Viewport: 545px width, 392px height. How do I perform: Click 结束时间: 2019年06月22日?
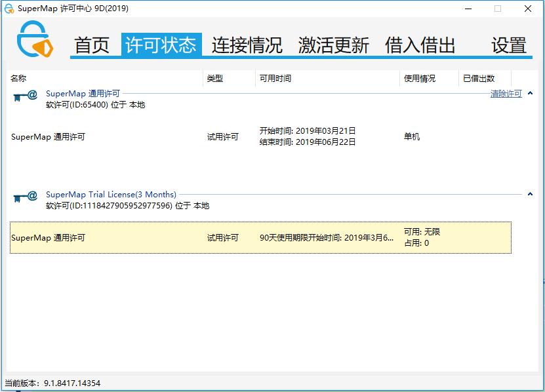[x=307, y=142]
